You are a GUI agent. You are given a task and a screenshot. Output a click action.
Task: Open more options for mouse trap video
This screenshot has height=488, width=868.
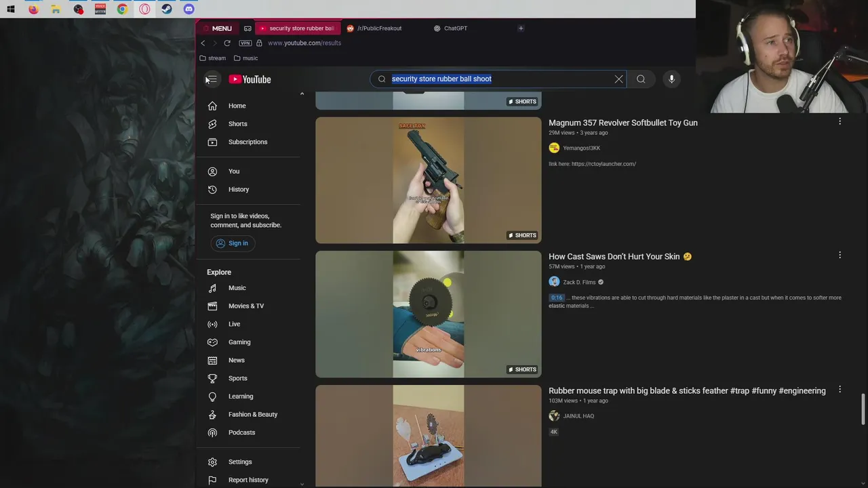(840, 390)
